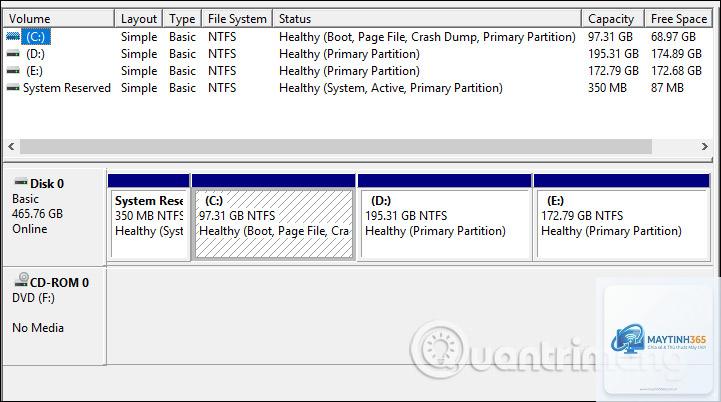This screenshot has width=721, height=402.
Task: Sort by the Free Space column header
Action: 679,18
